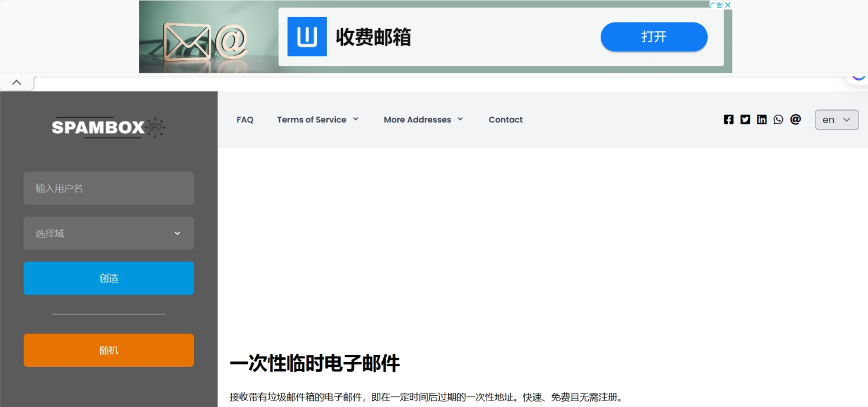
Task: Expand the More Addresses menu
Action: pos(423,119)
